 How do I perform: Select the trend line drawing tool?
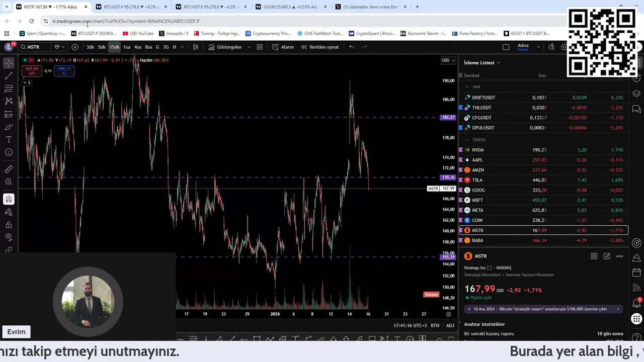point(9,76)
